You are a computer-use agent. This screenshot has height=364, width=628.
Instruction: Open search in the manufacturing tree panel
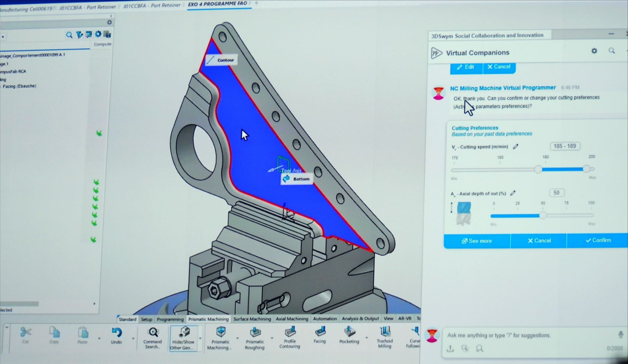(69, 35)
